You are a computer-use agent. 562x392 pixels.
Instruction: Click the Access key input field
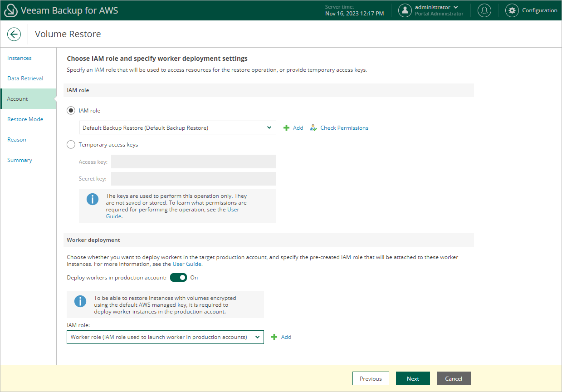pyautogui.click(x=194, y=162)
